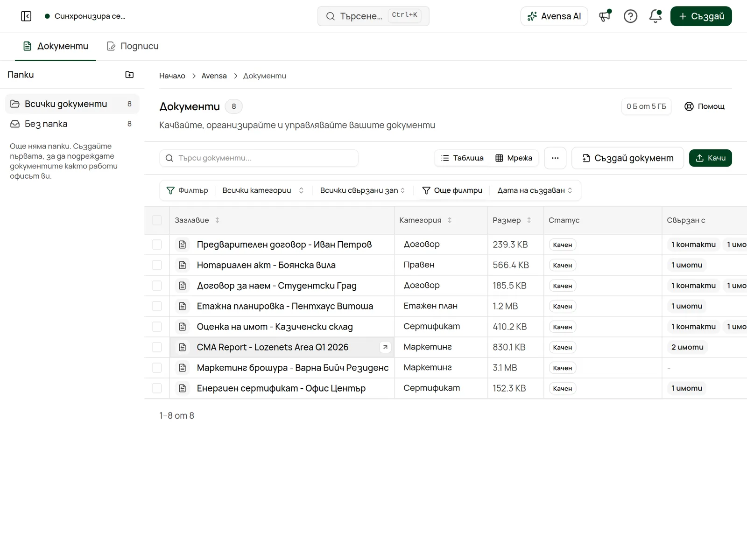This screenshot has height=560, width=747.
Task: Open the help question mark icon
Action: click(630, 16)
